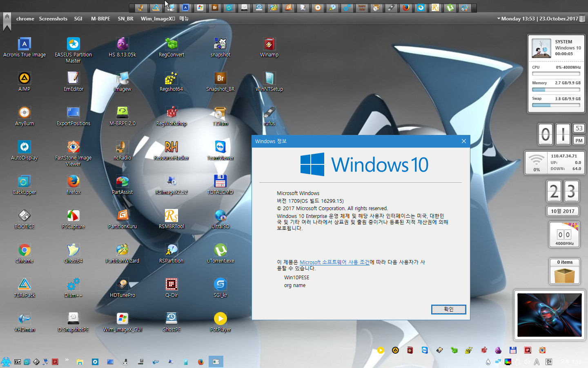Open the M-BRPE top bar menu

click(x=100, y=19)
